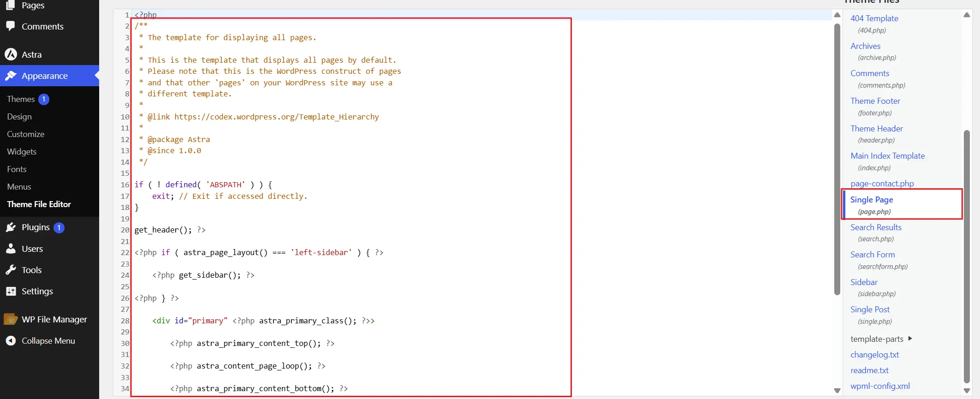The width and height of the screenshot is (980, 399).
Task: Click the astra_content_page_loop() code line
Action: (x=248, y=366)
